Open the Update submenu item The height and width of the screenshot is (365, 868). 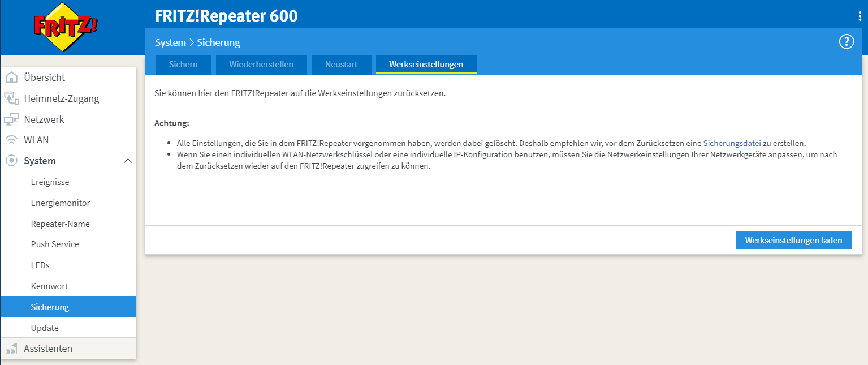pyautogui.click(x=68, y=328)
